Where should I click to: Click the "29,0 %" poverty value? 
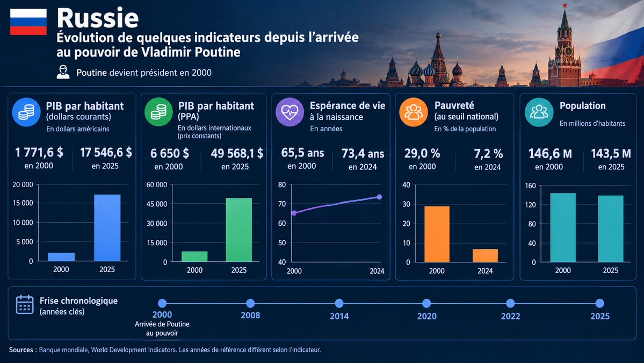422,153
